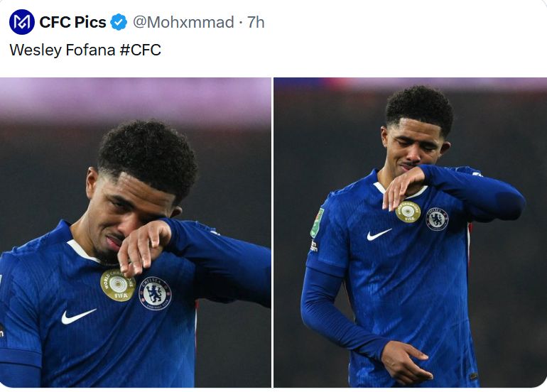The image size is (547, 392).
Task: Click the CFC Pics profile avatar
Action: 21,22
